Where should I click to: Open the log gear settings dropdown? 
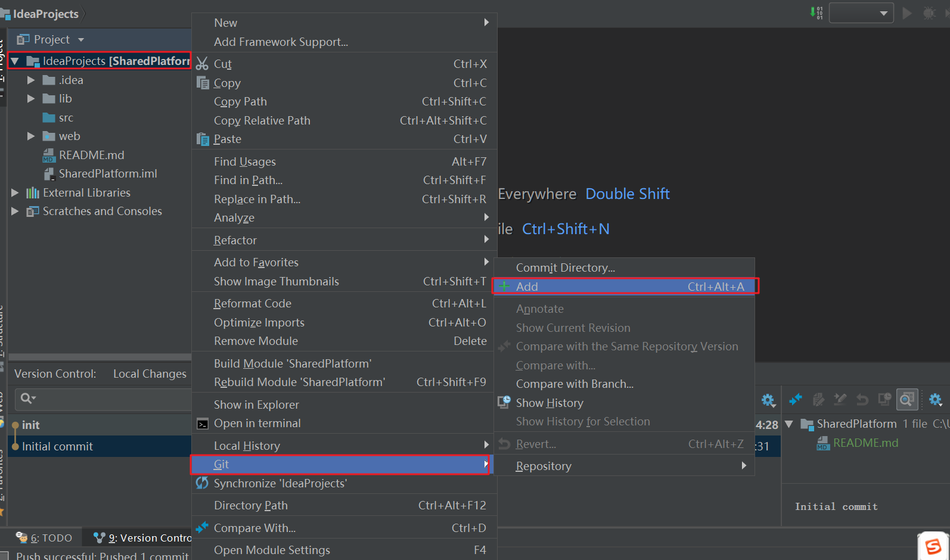768,400
